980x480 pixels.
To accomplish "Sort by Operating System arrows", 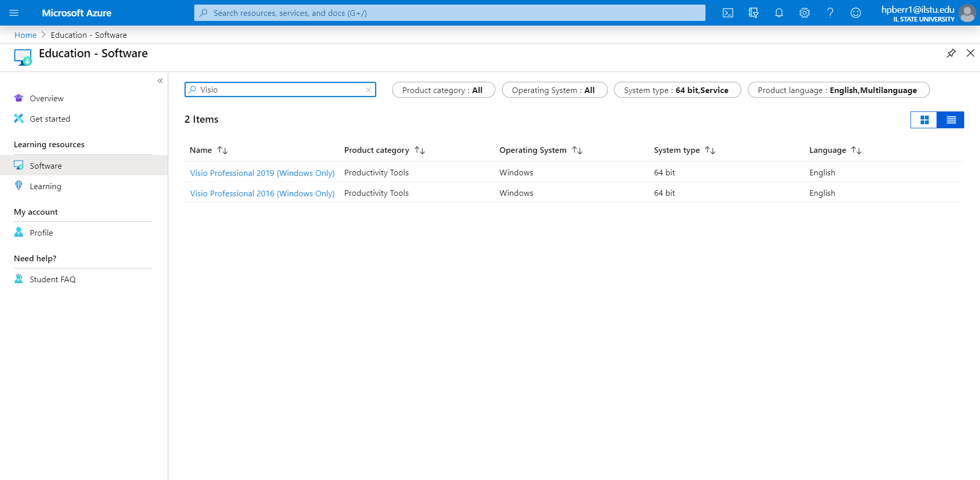I will point(577,150).
